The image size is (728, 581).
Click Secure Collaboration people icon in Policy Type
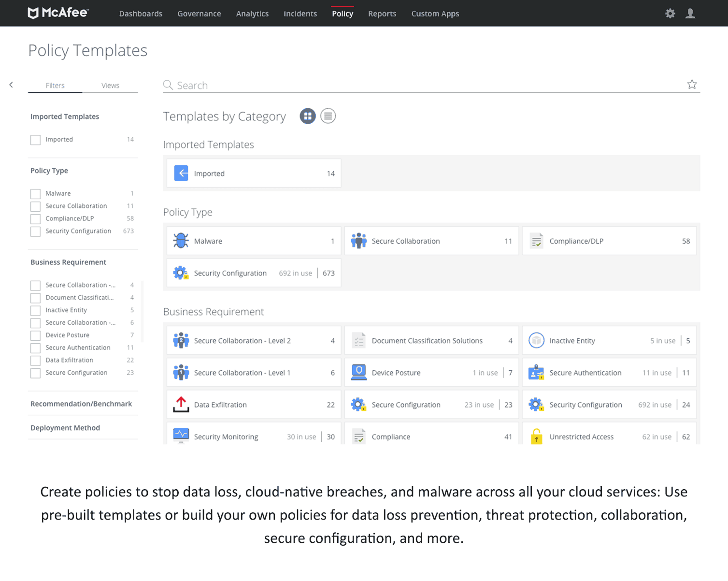pos(359,241)
